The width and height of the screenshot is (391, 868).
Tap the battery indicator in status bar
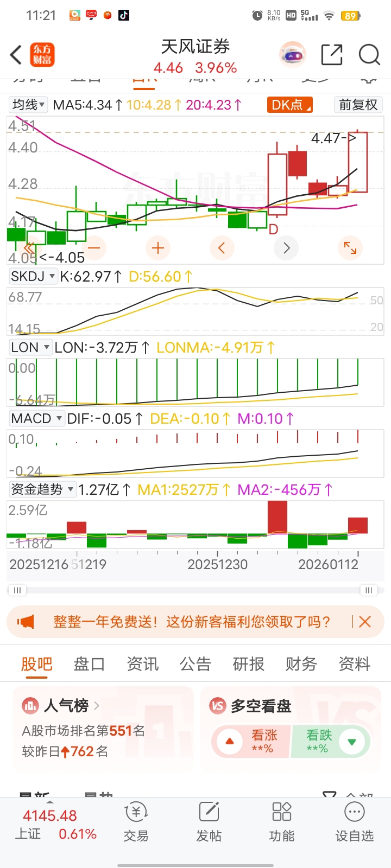click(350, 16)
